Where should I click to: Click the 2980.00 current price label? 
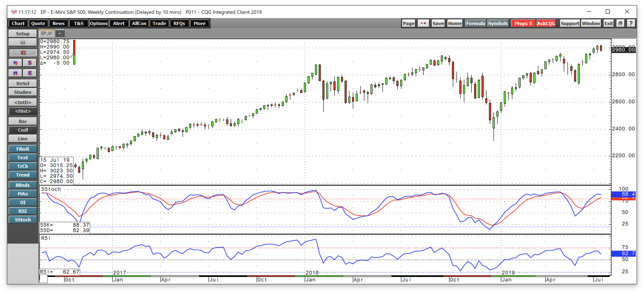pos(623,50)
